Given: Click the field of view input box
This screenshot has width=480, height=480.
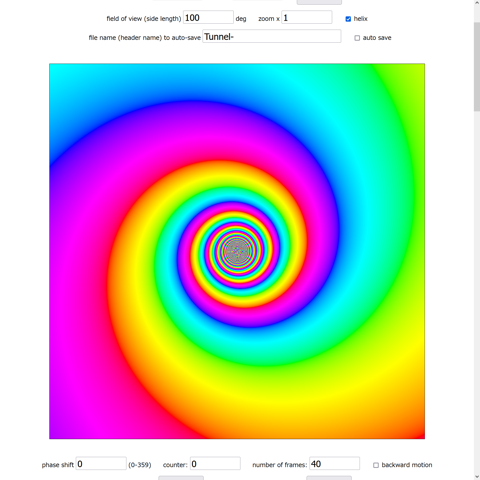Looking at the screenshot, I should tap(208, 17).
